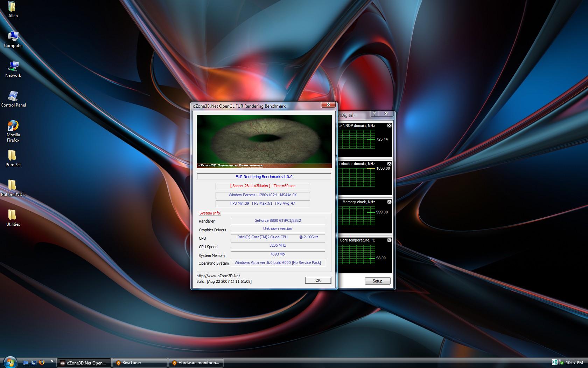Click the tray icon with green checkmark
The width and height of the screenshot is (588, 368).
pyautogui.click(x=561, y=363)
